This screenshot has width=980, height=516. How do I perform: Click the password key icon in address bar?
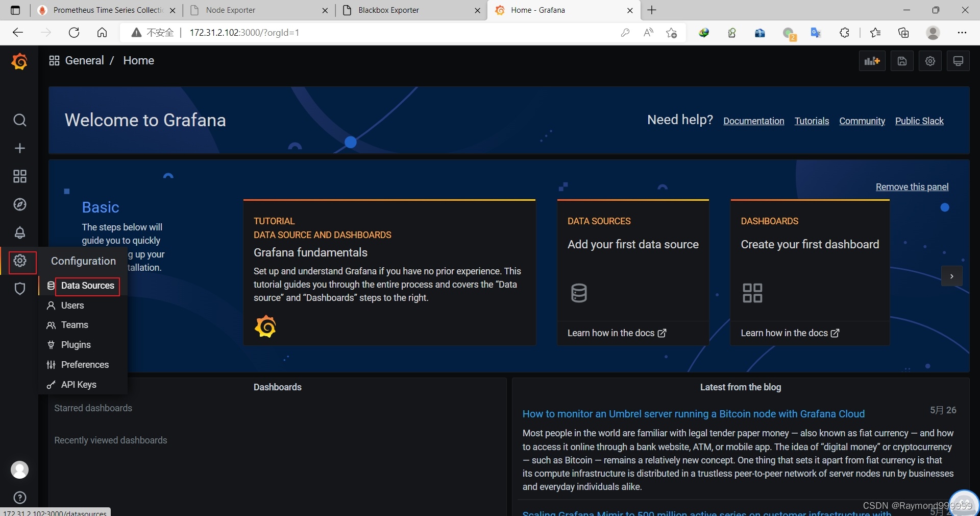tap(625, 33)
